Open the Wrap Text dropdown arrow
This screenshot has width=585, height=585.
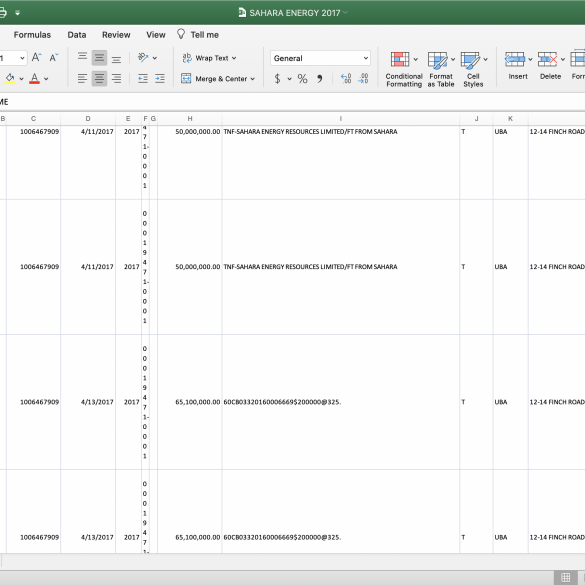234,58
